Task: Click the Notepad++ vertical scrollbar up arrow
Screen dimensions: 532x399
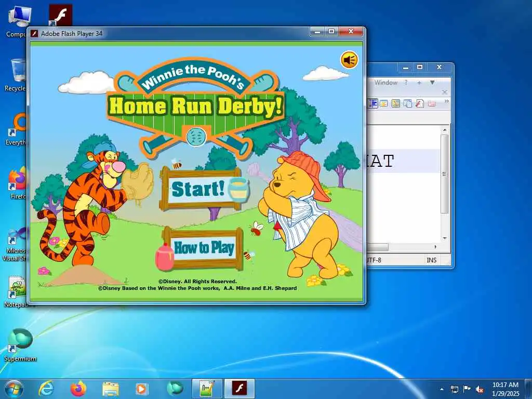Action: pyautogui.click(x=445, y=130)
